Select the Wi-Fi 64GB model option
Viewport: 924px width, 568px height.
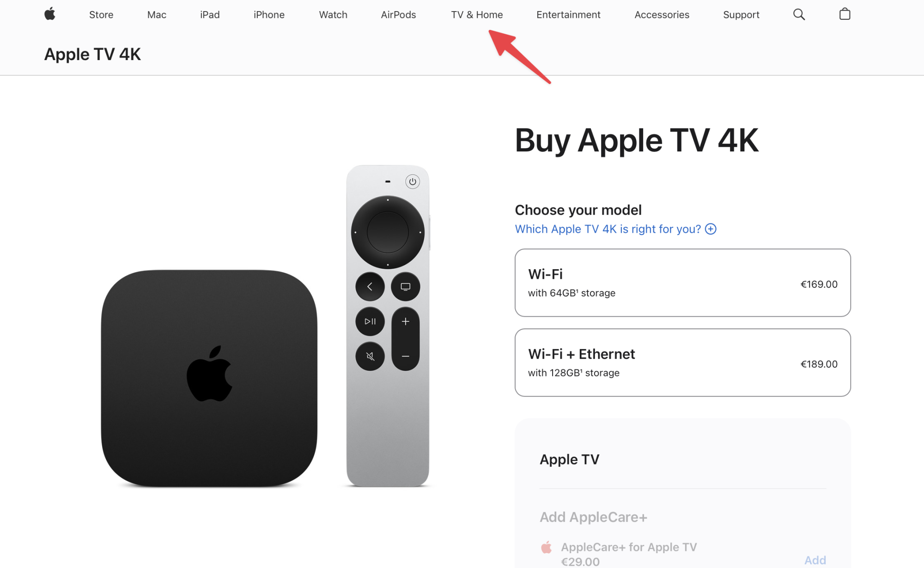pyautogui.click(x=682, y=283)
